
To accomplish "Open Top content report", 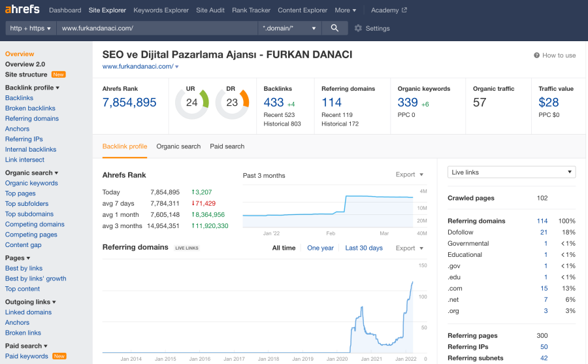I will (x=22, y=289).
